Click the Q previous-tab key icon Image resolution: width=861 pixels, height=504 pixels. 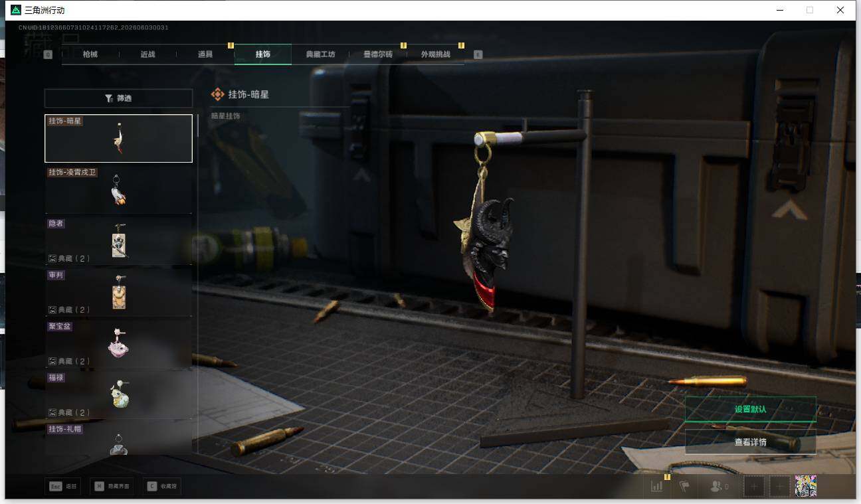click(x=48, y=54)
